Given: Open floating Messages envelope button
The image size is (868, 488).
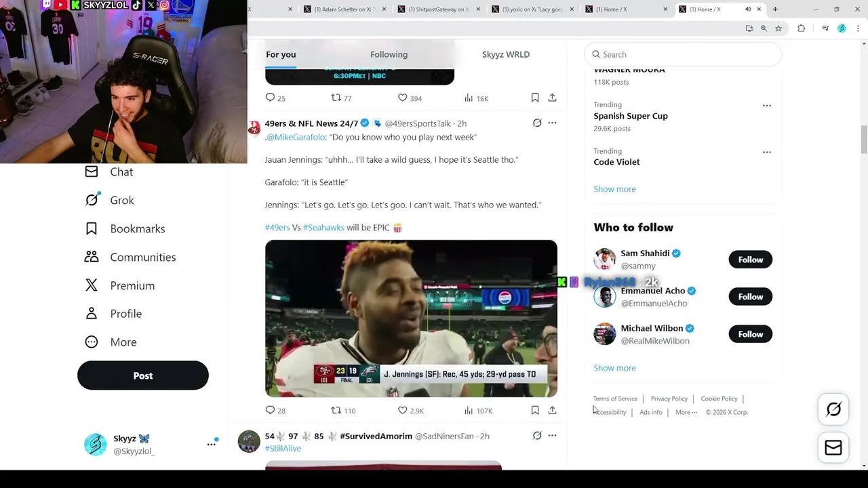Looking at the screenshot, I should point(833,447).
